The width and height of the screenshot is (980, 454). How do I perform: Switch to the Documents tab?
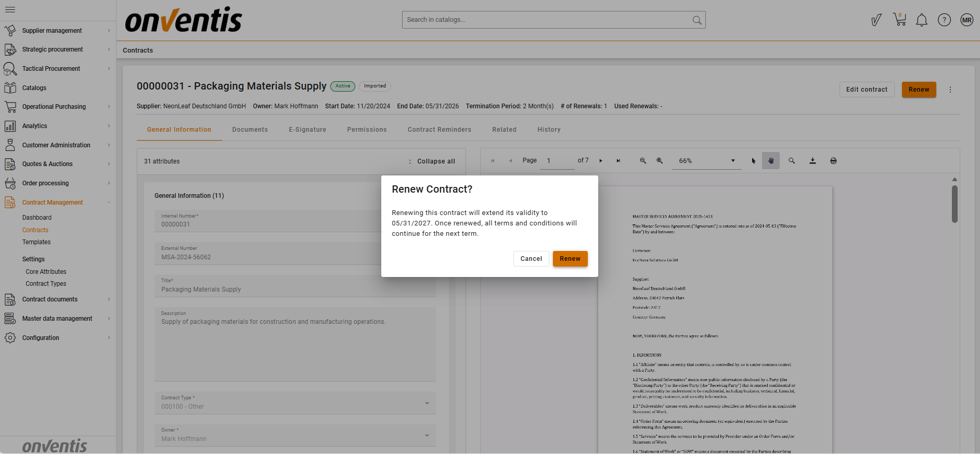coord(250,130)
